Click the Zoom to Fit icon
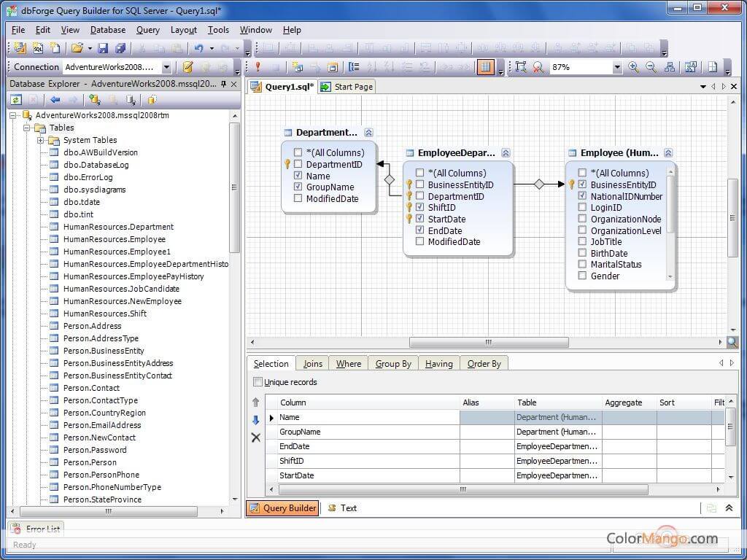This screenshot has height=560, width=747. point(521,67)
